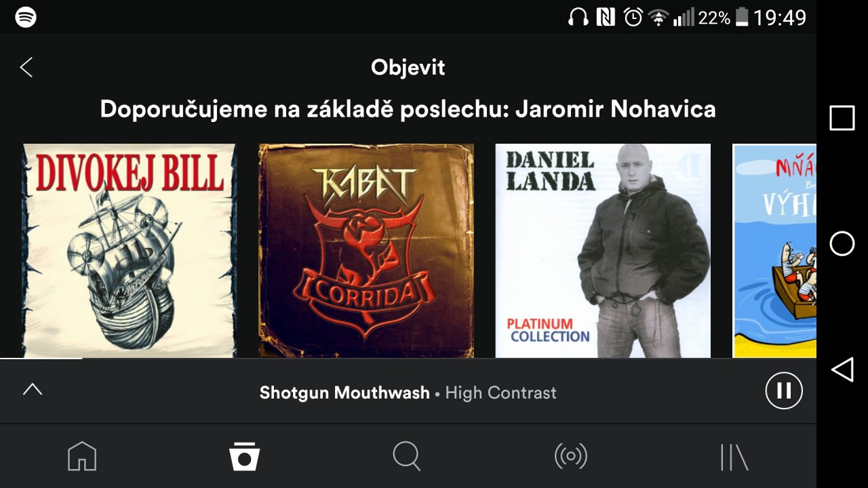Go back using the top-left arrow
Screen dimensions: 868x488
click(26, 67)
